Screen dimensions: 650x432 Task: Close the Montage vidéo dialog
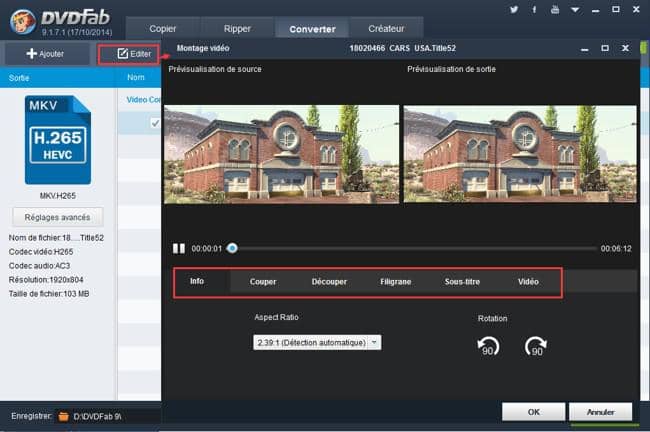(625, 48)
